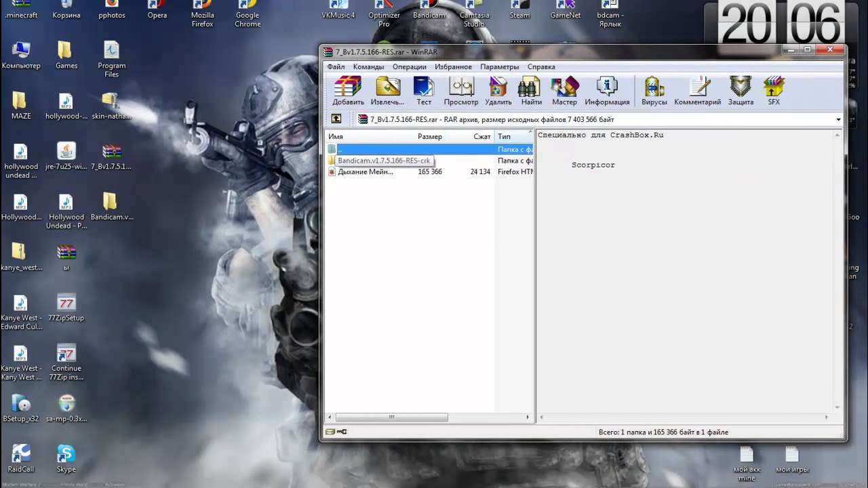Open the Операции menu
This screenshot has height=488, width=868.
(409, 66)
